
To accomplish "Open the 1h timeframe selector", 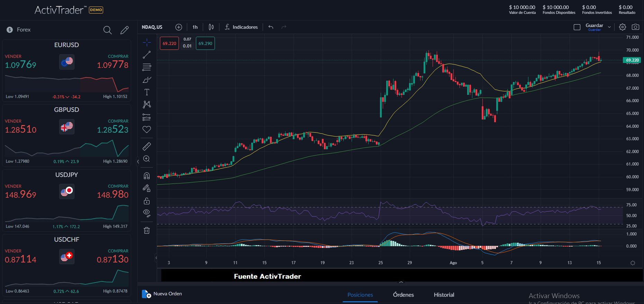I will (195, 27).
